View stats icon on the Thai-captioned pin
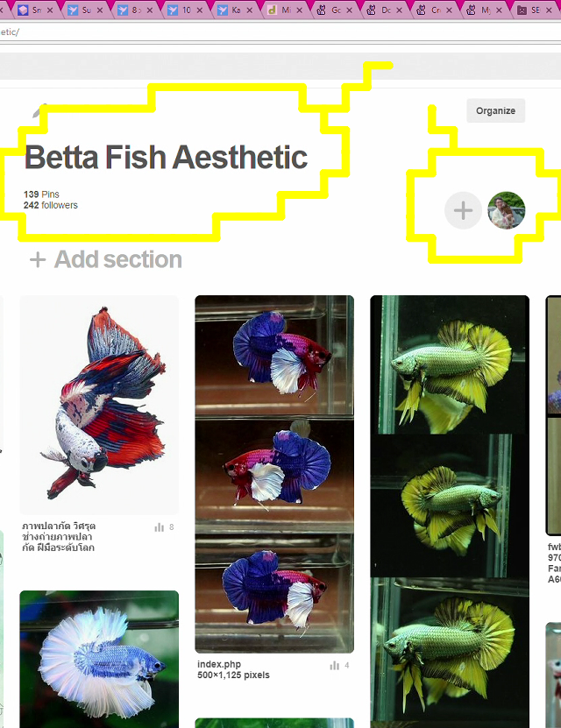561x728 pixels. click(x=160, y=527)
